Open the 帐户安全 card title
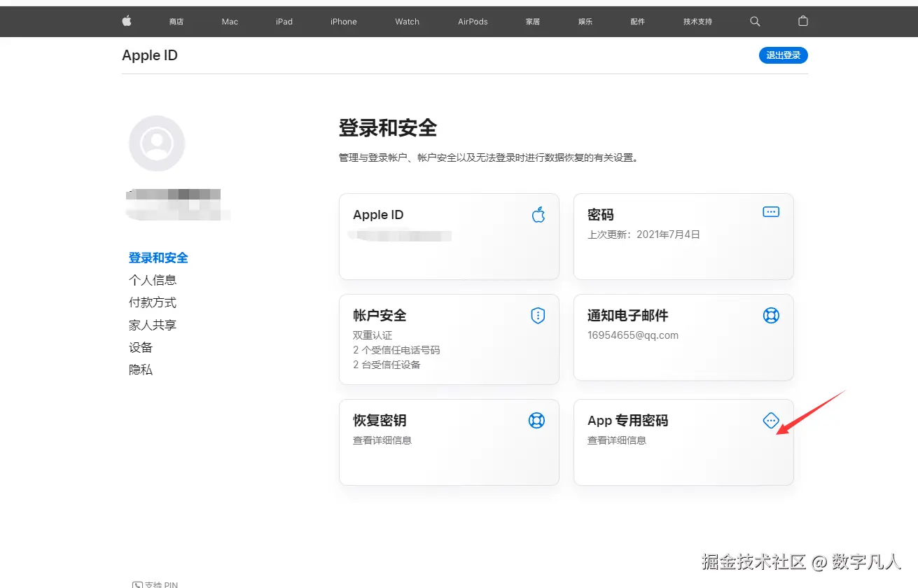 [x=380, y=316]
